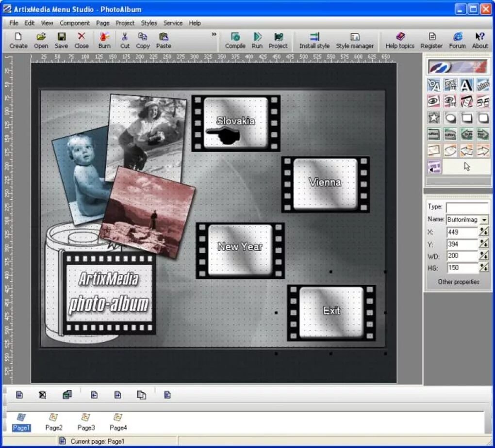The image size is (495, 448).
Task: Click Other properties link
Action: [x=459, y=282]
